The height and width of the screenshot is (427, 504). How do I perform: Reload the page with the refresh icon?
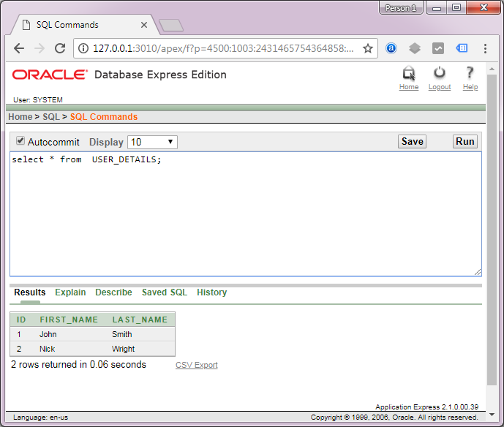(x=60, y=48)
